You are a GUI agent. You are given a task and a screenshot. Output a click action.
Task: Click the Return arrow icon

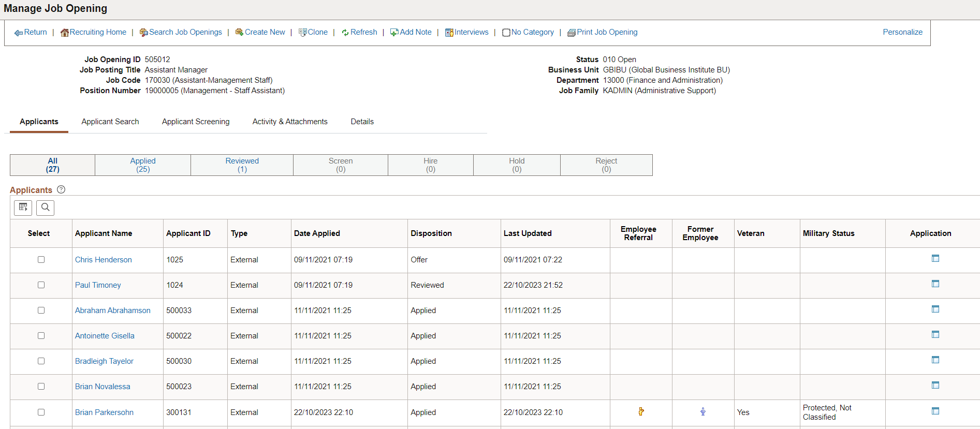click(x=19, y=33)
